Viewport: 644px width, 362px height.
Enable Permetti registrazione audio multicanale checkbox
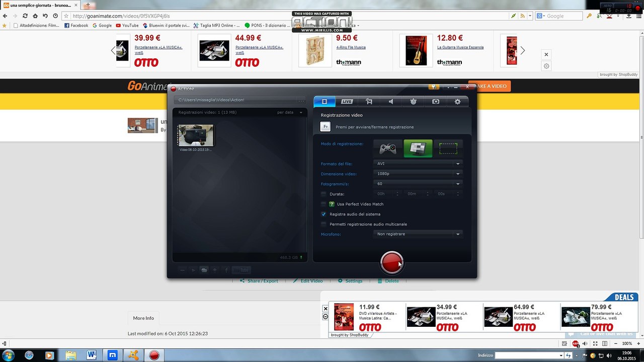324,224
